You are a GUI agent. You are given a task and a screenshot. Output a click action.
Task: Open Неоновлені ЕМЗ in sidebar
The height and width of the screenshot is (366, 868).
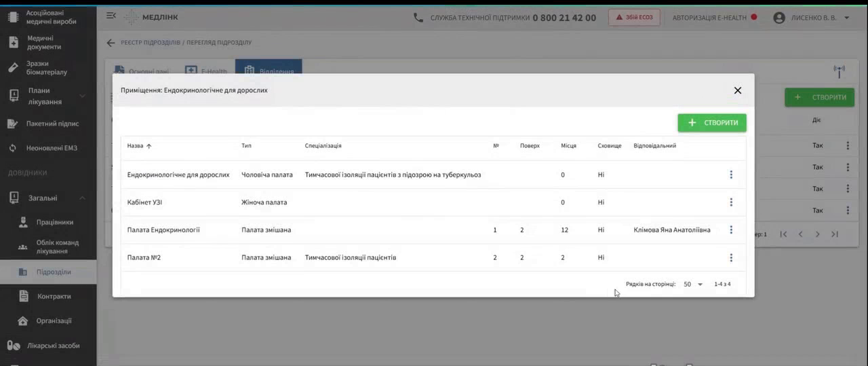pos(48,148)
